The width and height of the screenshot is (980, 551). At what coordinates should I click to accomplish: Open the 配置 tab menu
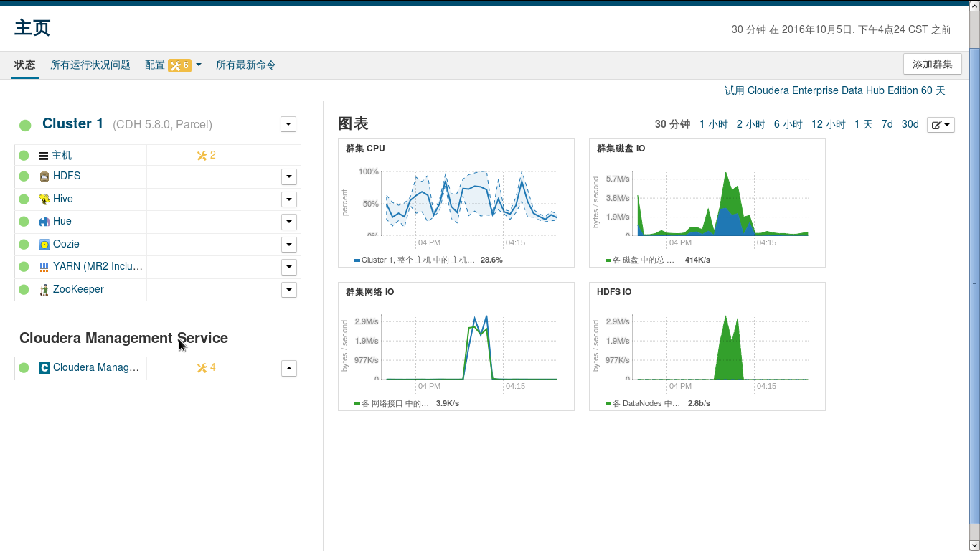tap(173, 65)
